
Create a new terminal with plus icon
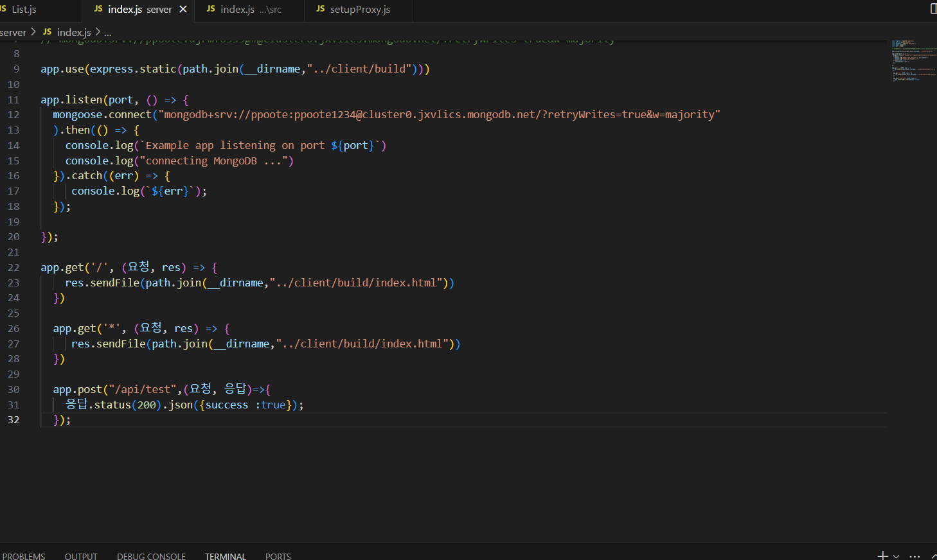(x=883, y=556)
